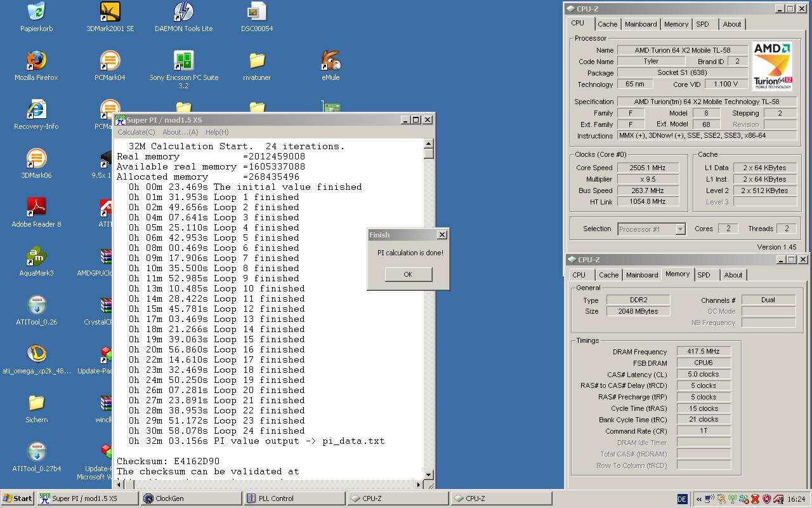Click the Windows Start button
The width and height of the screenshot is (812, 508).
point(17,498)
